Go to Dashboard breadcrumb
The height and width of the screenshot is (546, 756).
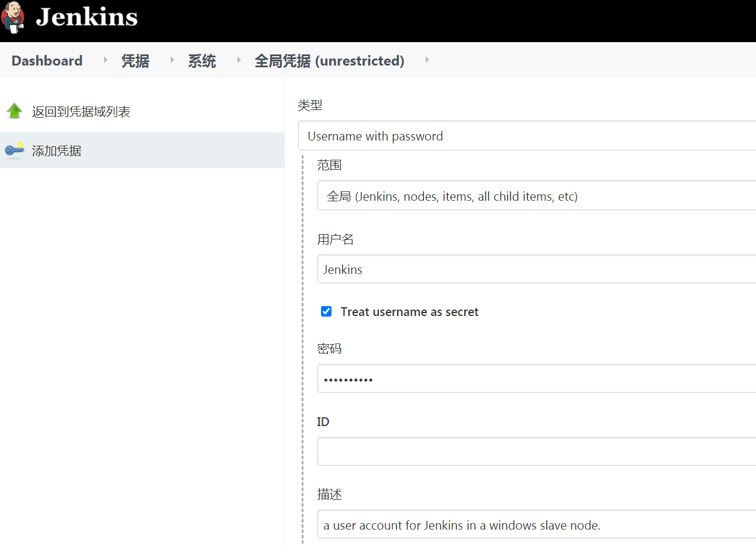47,61
